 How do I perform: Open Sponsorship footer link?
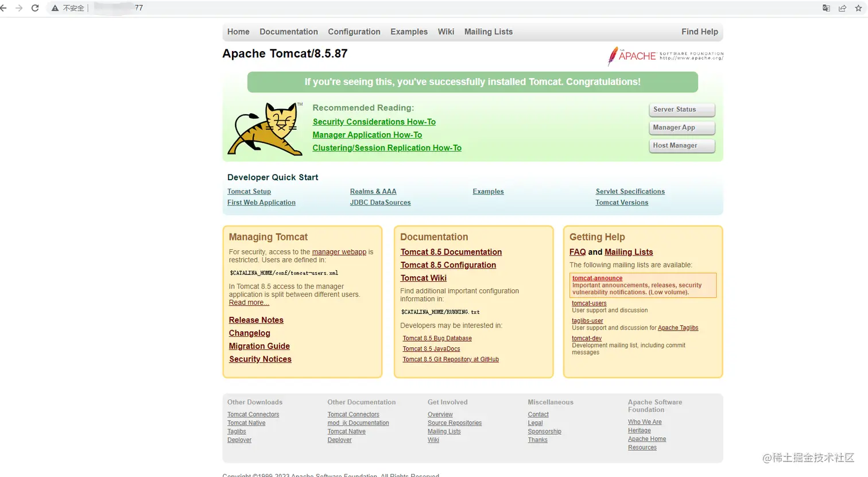pos(545,432)
